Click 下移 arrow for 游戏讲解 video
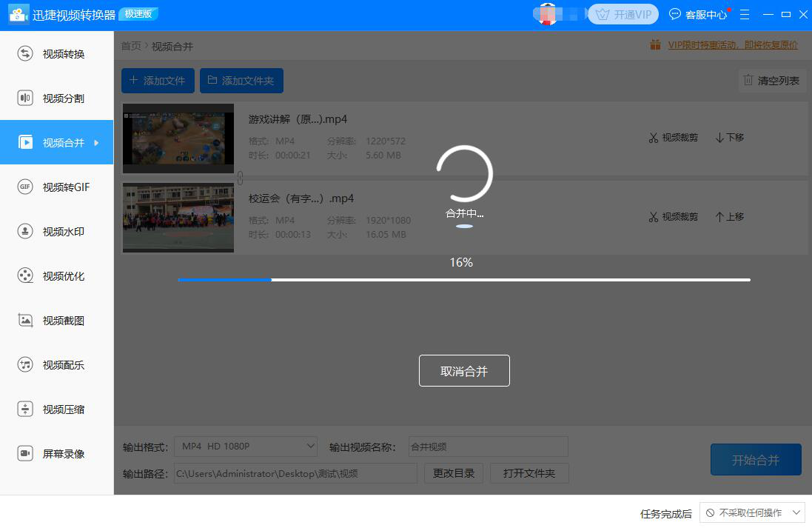Viewport: 812px width, 528px height. pos(730,137)
